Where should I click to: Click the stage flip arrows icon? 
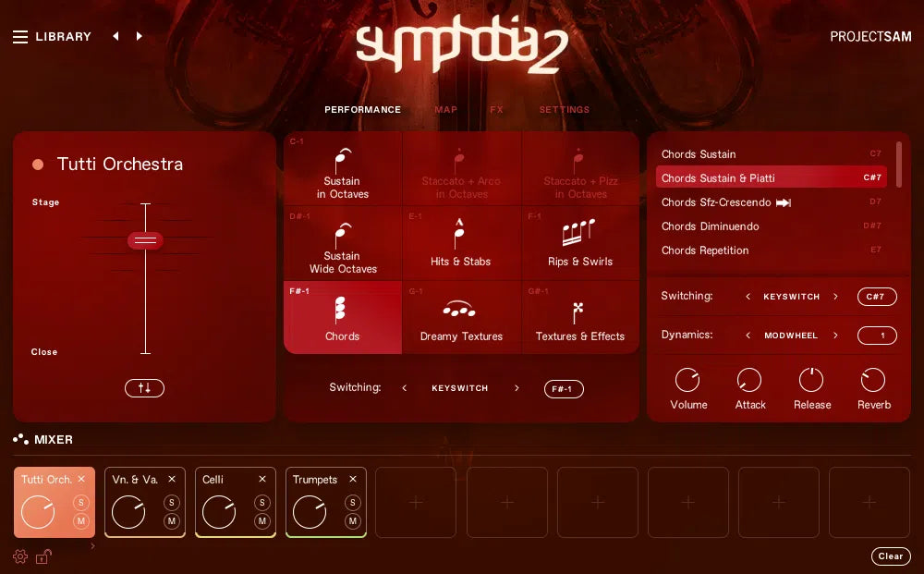point(144,388)
